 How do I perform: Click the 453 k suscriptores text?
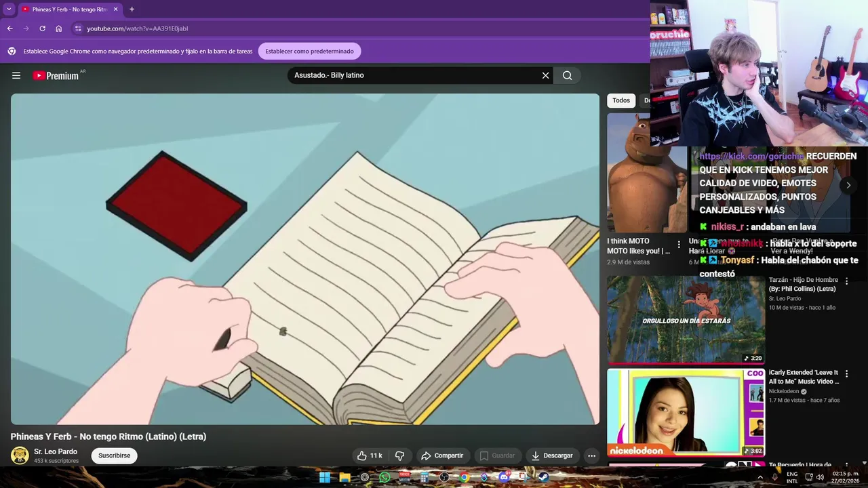coord(56,461)
